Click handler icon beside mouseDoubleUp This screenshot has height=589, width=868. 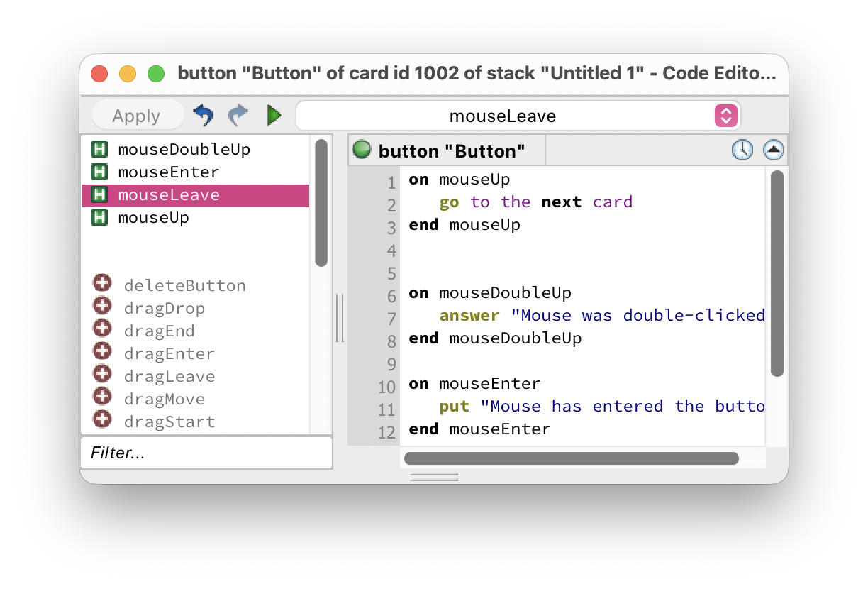(99, 150)
